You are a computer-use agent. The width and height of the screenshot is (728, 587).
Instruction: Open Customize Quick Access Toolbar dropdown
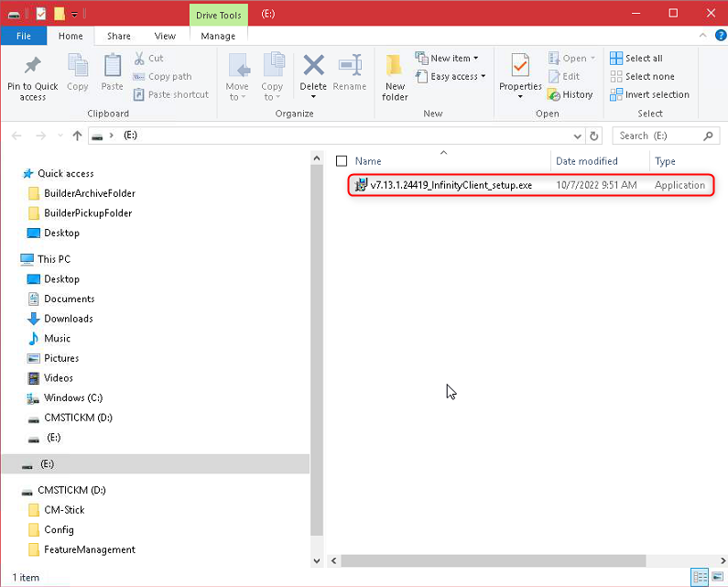[x=74, y=15]
